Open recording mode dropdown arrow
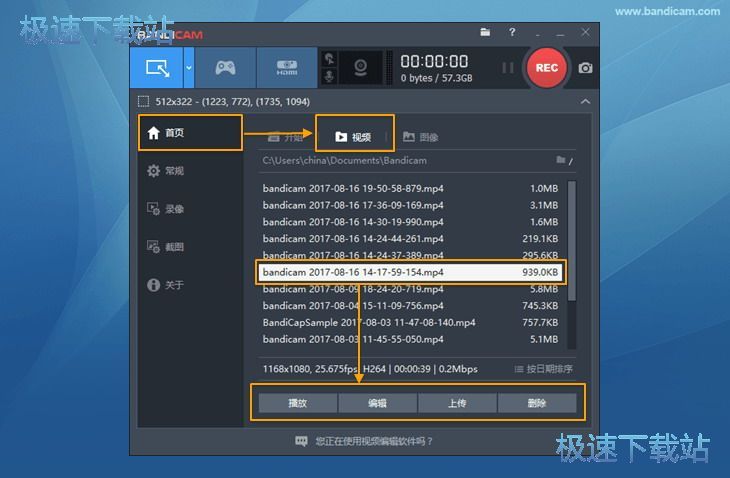The height and width of the screenshot is (478, 730). click(189, 68)
